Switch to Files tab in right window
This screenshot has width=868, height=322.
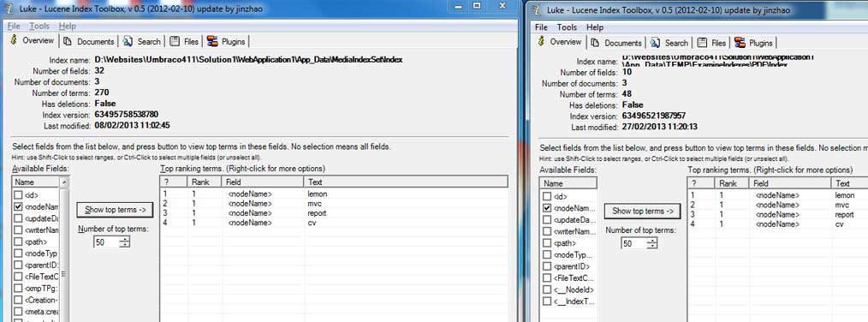point(712,43)
